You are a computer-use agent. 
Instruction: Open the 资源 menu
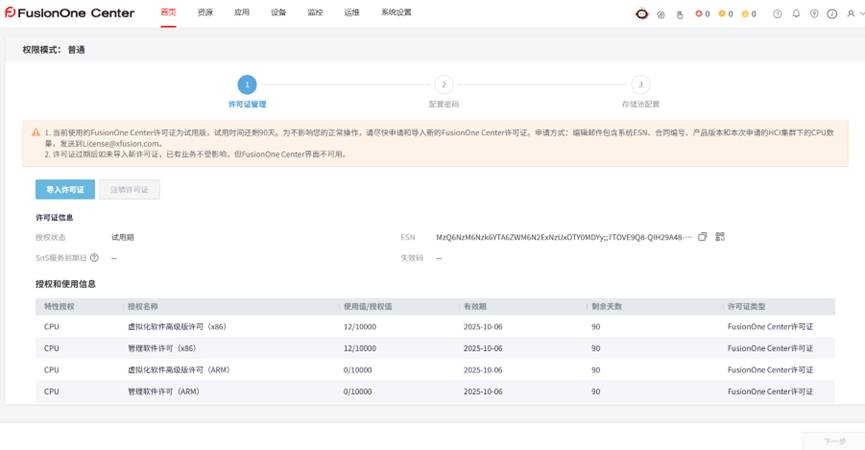tap(205, 12)
